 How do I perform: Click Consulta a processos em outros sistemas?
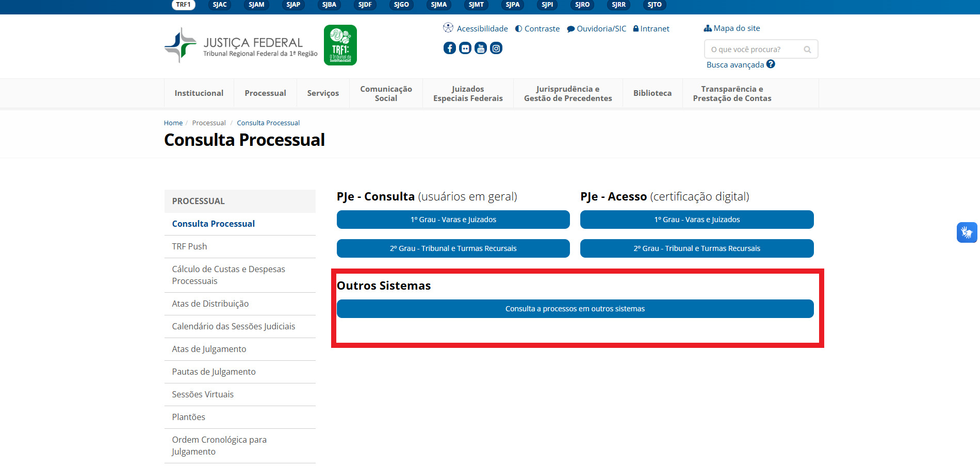click(575, 309)
